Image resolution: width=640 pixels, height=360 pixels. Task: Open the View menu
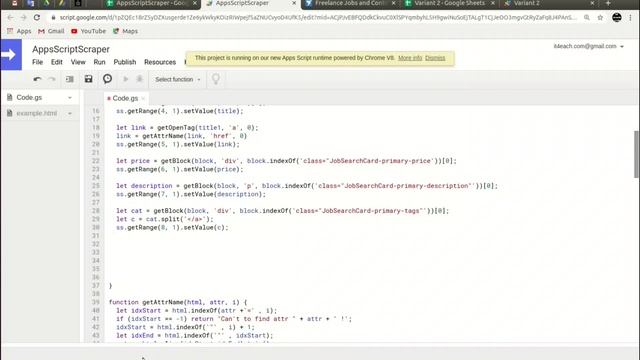click(x=78, y=62)
